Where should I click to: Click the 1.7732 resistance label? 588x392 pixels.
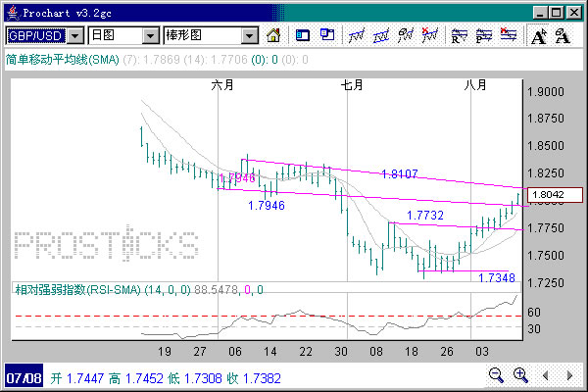pos(425,216)
